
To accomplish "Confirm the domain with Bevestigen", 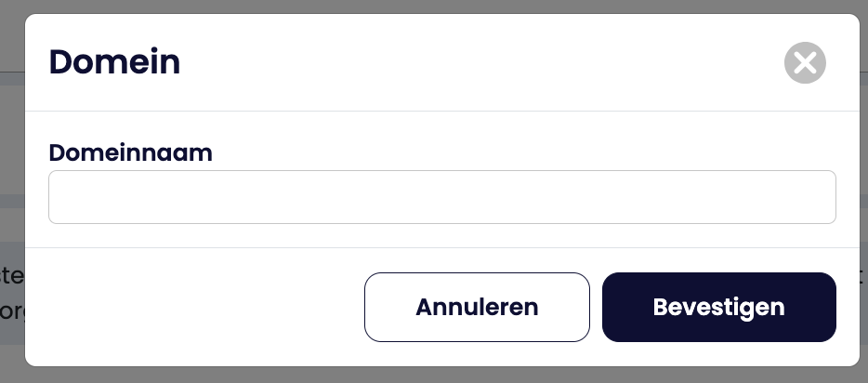I will 718,307.
